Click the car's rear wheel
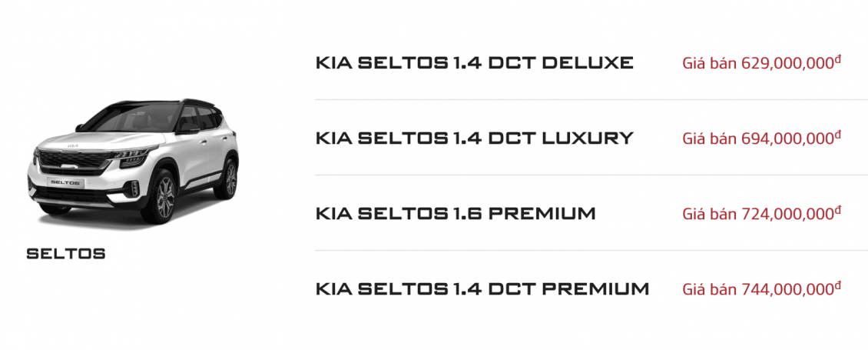 pos(230,180)
